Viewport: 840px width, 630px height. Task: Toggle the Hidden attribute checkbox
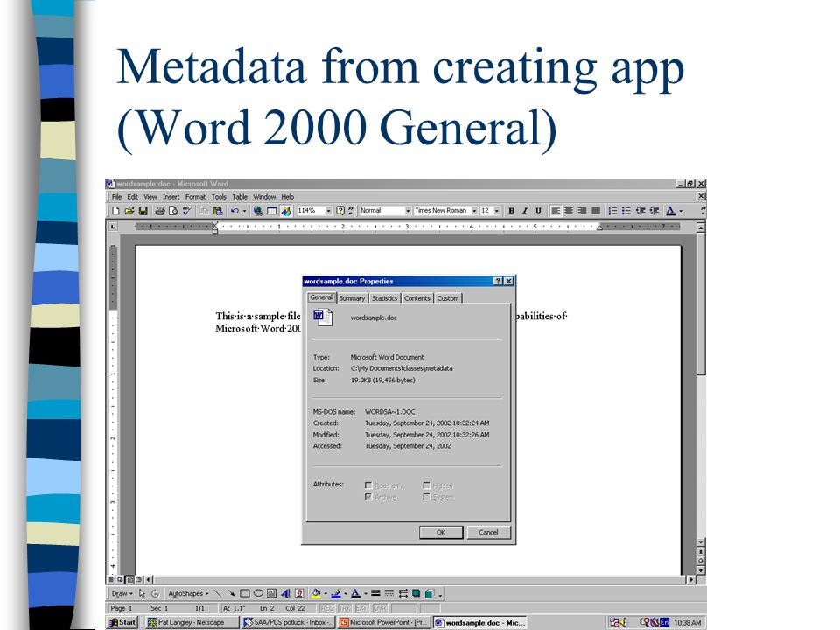[426, 486]
